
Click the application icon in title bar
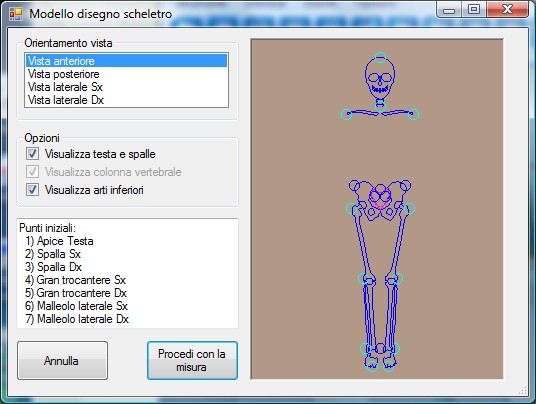point(16,14)
